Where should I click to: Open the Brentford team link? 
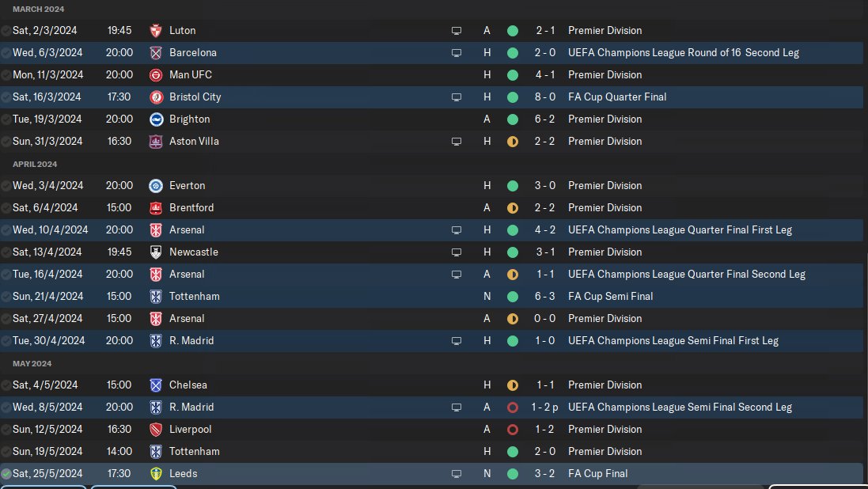click(x=191, y=208)
